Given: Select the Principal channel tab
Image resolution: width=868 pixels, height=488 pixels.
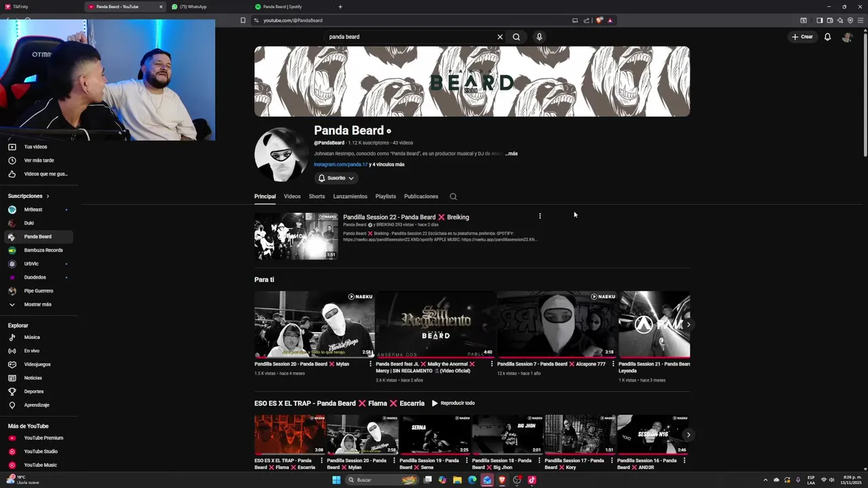Looking at the screenshot, I should coord(264,197).
